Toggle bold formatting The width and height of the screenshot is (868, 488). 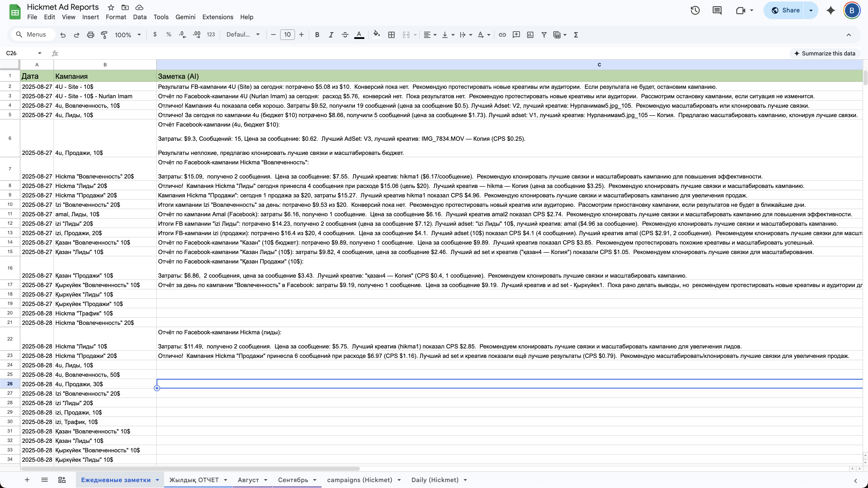[x=317, y=35]
